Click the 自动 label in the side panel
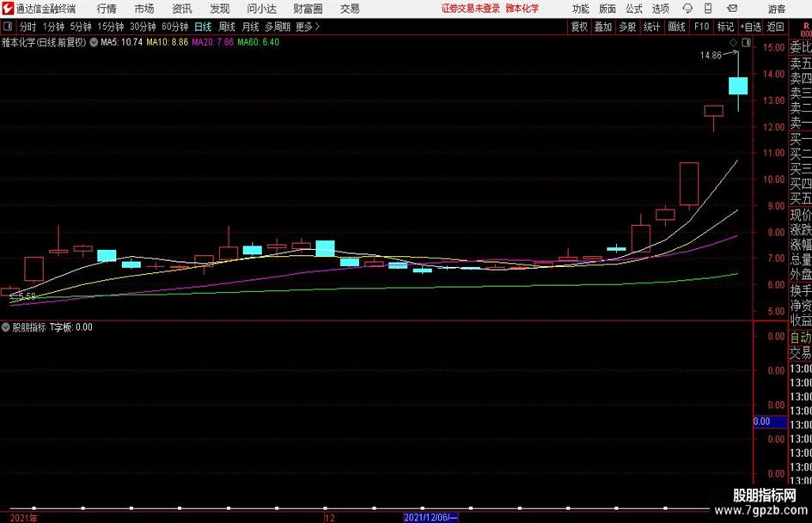Image resolution: width=812 pixels, height=523 pixels. coord(801,338)
